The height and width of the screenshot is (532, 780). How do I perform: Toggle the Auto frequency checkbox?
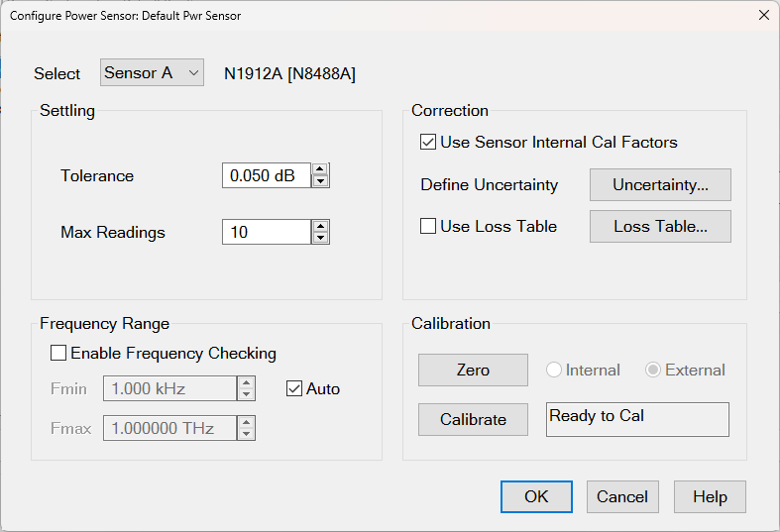pyautogui.click(x=294, y=388)
